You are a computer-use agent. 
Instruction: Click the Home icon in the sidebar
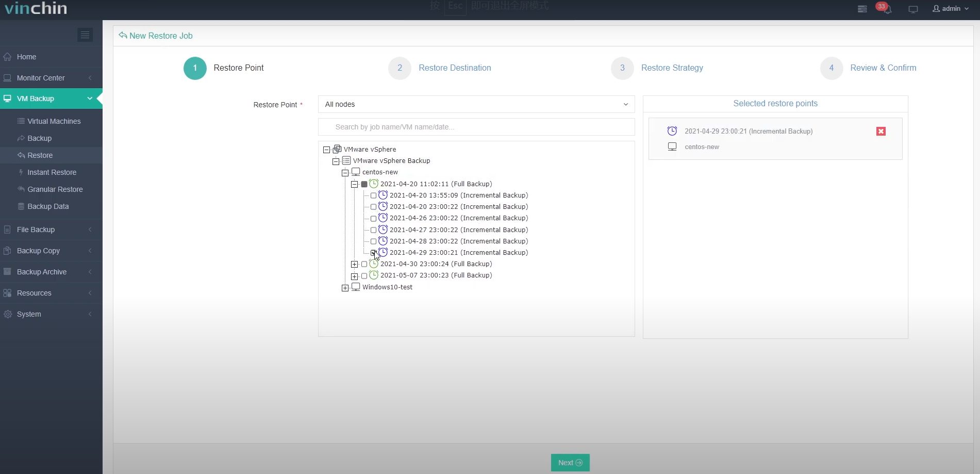7,57
